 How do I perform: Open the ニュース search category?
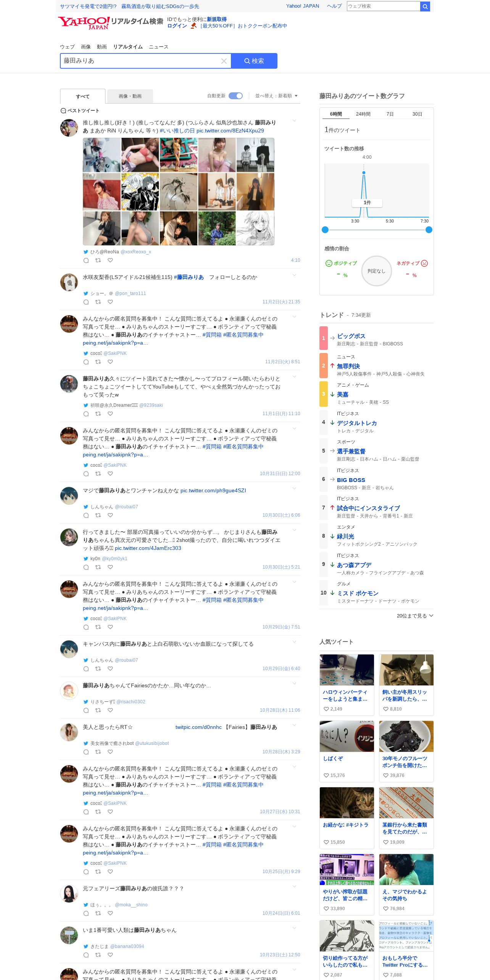158,47
